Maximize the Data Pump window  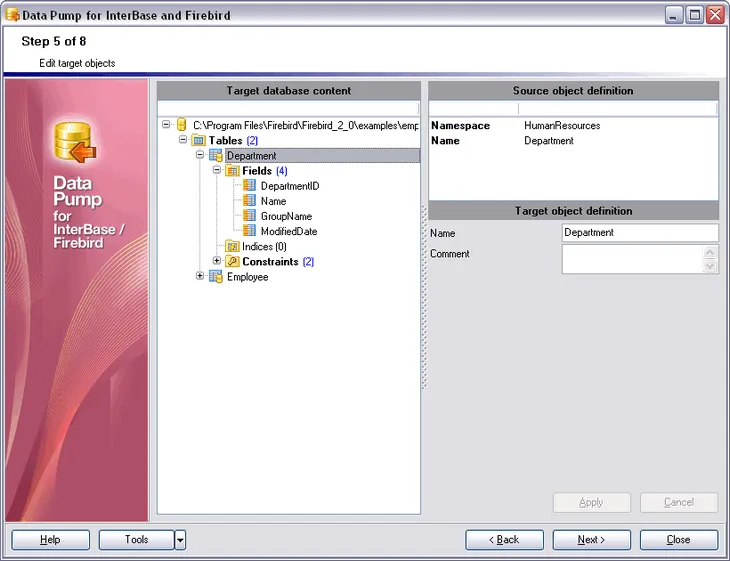point(695,15)
